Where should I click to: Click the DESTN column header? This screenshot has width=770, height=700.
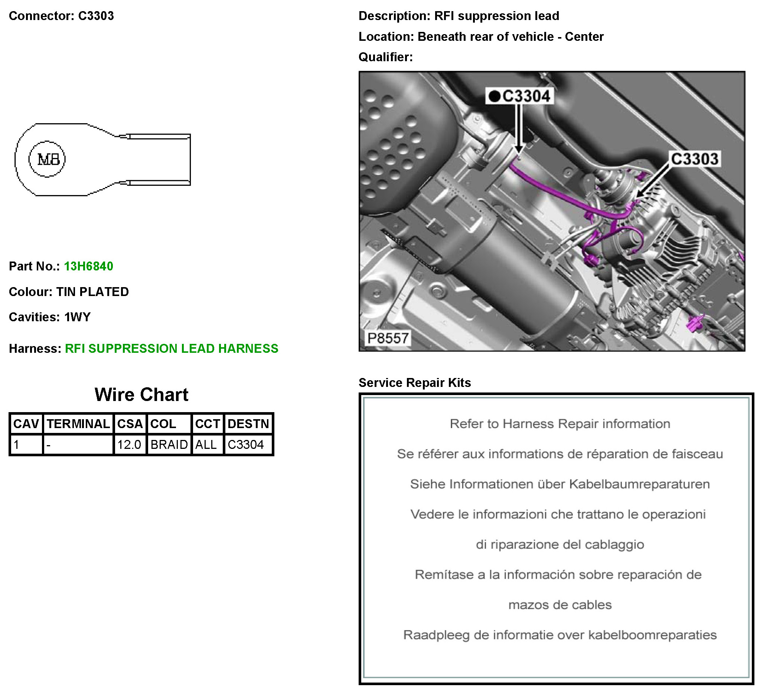(x=248, y=424)
